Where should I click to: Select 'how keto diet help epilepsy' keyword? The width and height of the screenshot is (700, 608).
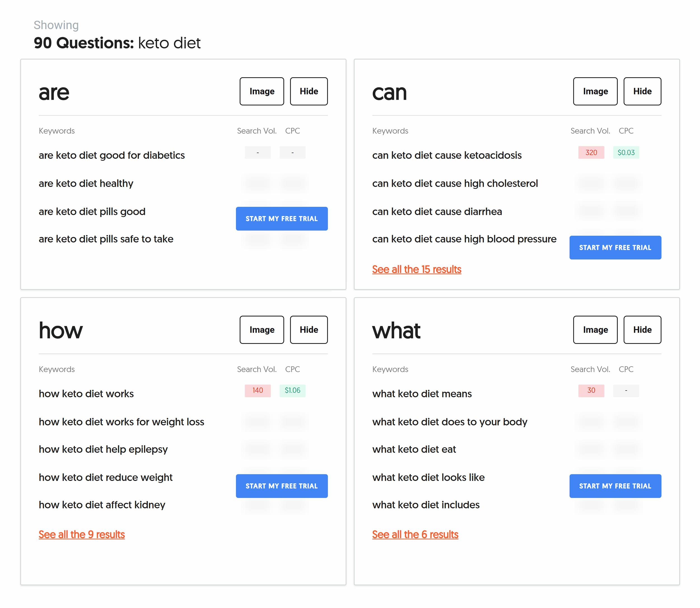[103, 449]
